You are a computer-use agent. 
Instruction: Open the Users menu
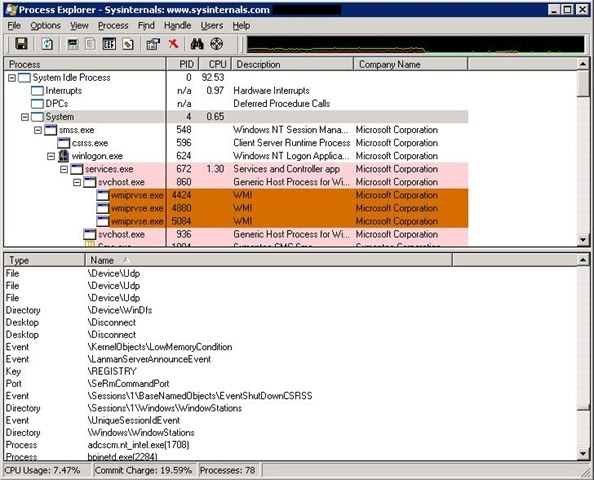click(212, 25)
